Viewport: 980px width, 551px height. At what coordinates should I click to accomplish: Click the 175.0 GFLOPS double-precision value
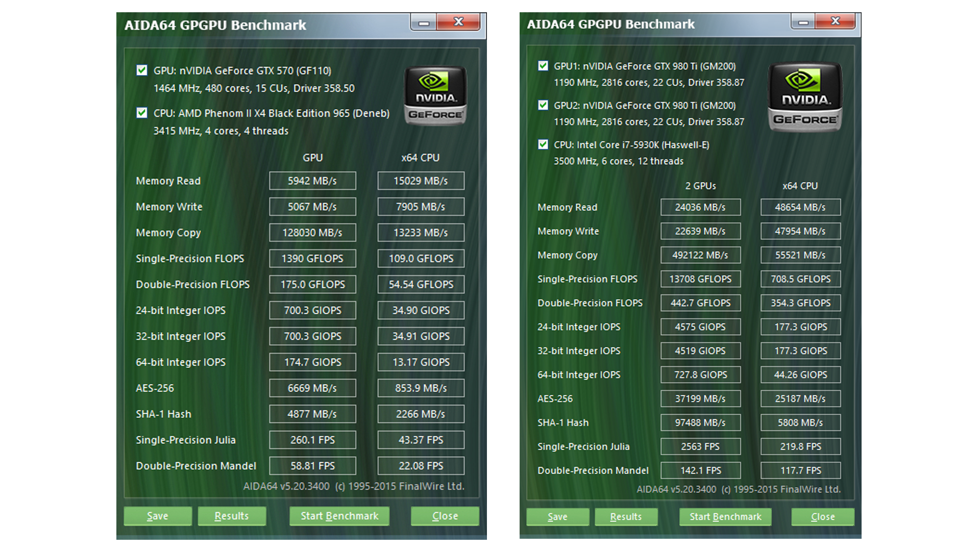[312, 284]
